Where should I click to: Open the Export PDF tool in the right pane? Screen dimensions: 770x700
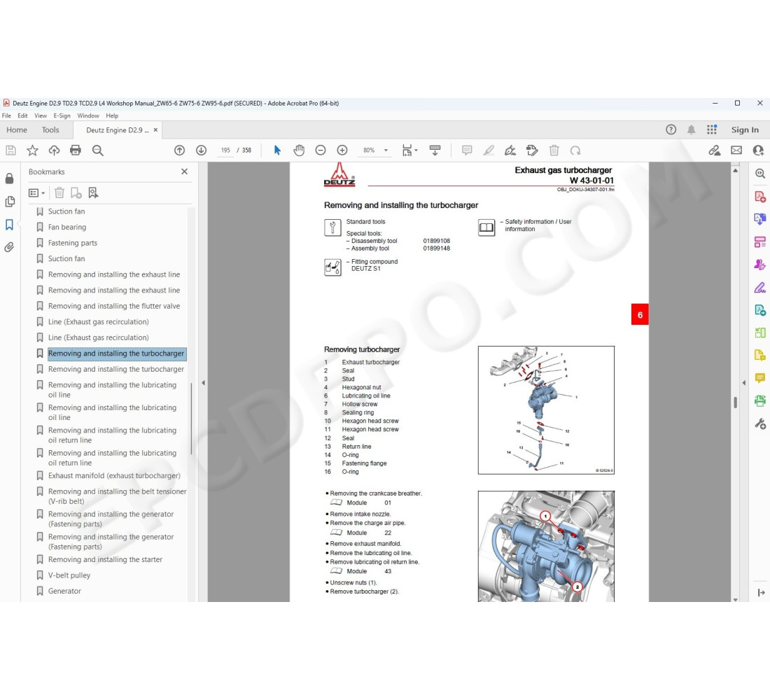760,218
